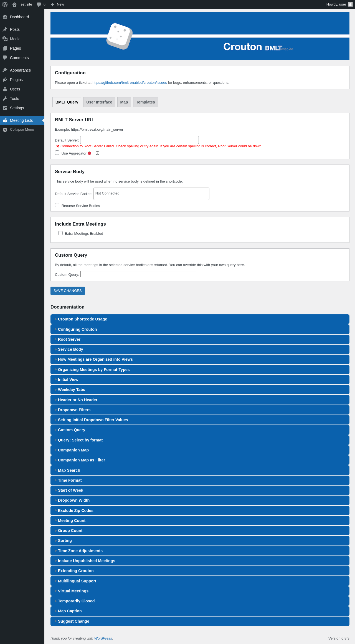Expand the Virtual Meetings section

[x=200, y=591]
